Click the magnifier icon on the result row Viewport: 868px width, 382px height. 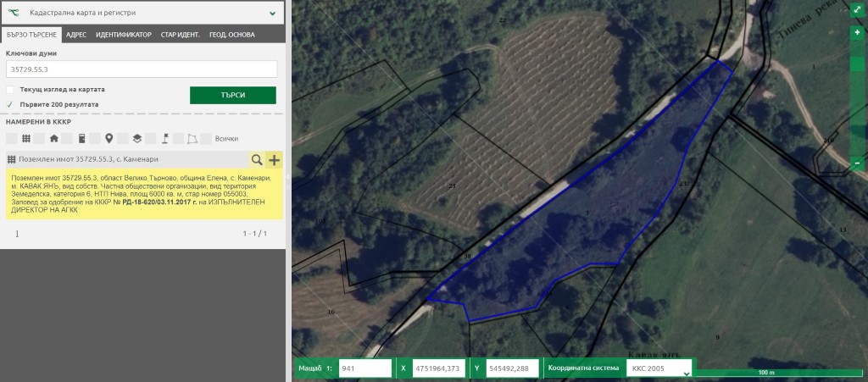coord(256,159)
